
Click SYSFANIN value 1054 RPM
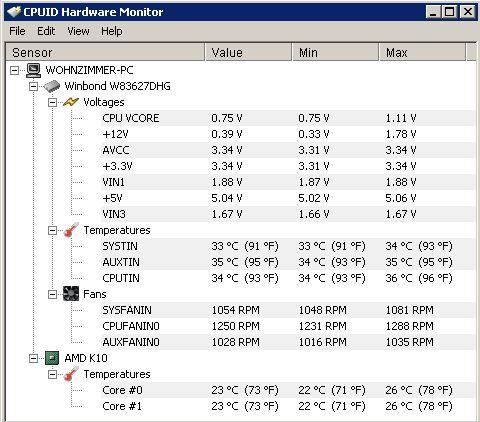pos(235,310)
